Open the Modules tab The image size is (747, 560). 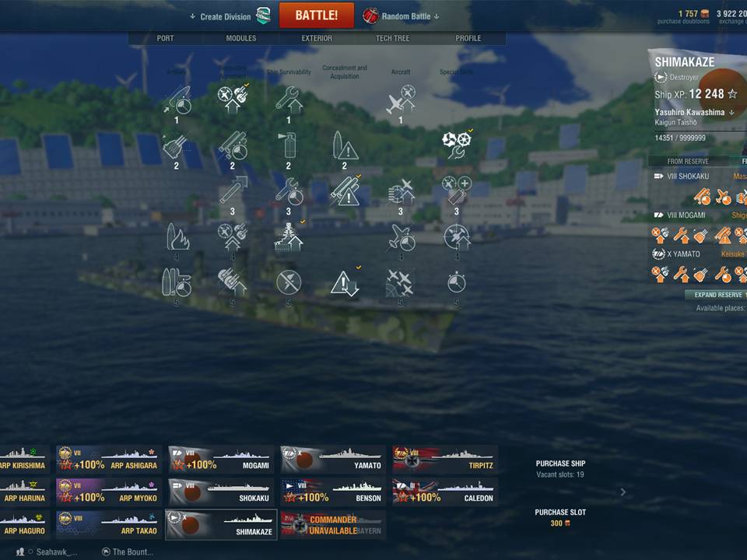point(241,38)
